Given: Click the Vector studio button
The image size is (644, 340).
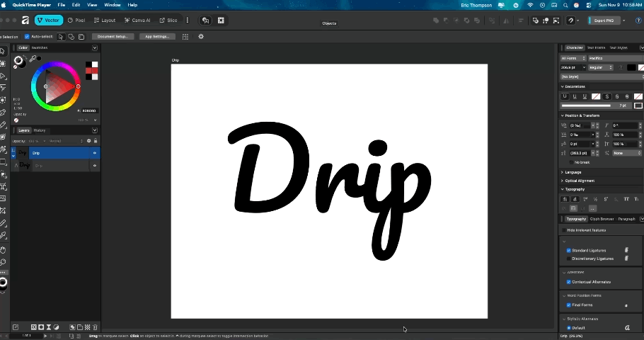Looking at the screenshot, I should click(x=48, y=20).
